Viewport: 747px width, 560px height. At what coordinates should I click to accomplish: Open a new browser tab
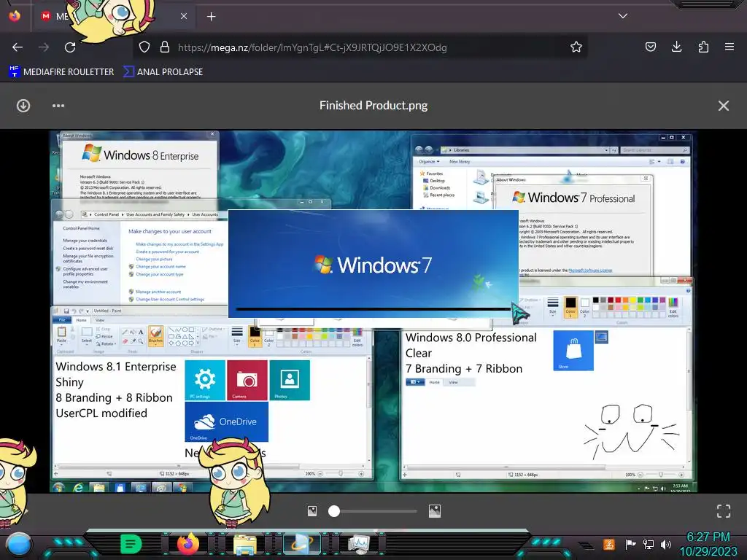tap(211, 17)
